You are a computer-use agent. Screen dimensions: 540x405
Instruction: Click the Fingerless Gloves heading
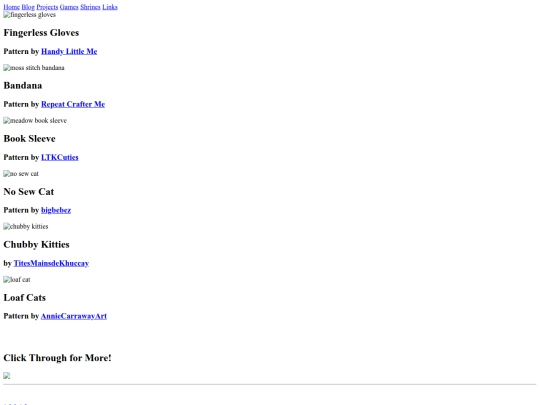click(41, 33)
